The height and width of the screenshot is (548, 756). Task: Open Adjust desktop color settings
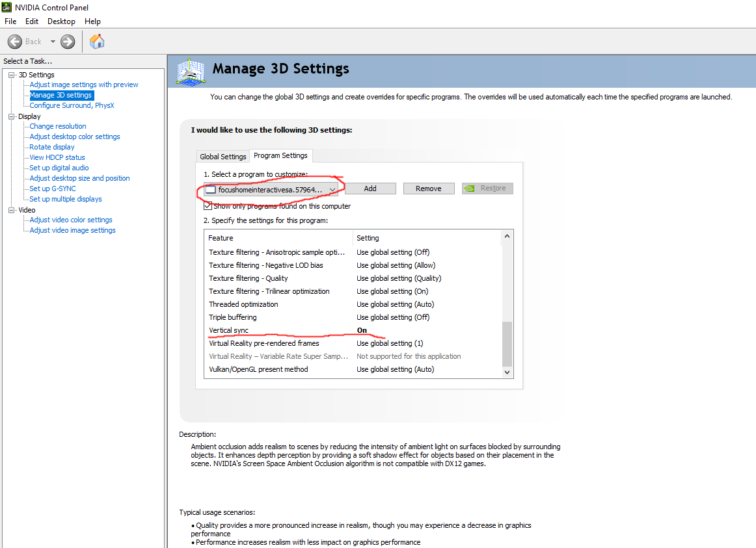point(75,137)
